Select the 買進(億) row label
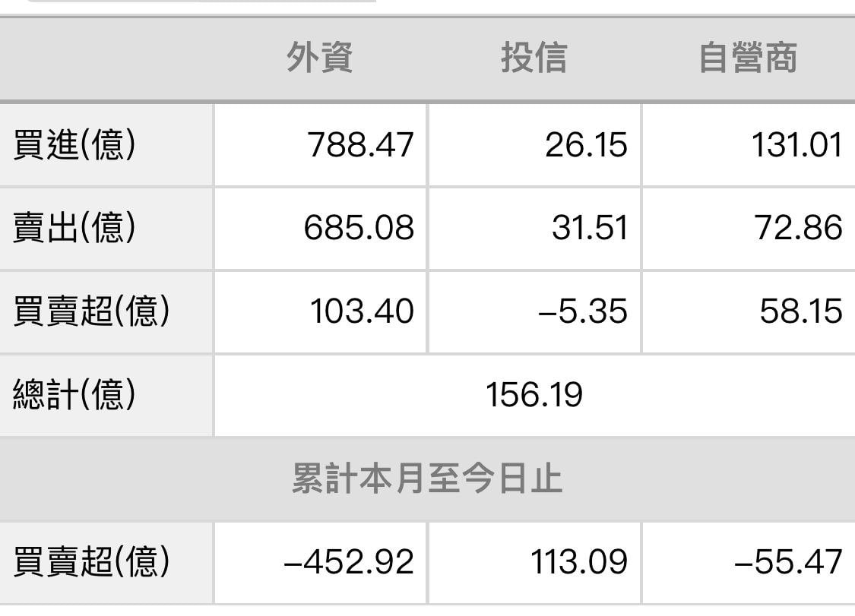Screen dimensions: 855x616 [x=74, y=144]
